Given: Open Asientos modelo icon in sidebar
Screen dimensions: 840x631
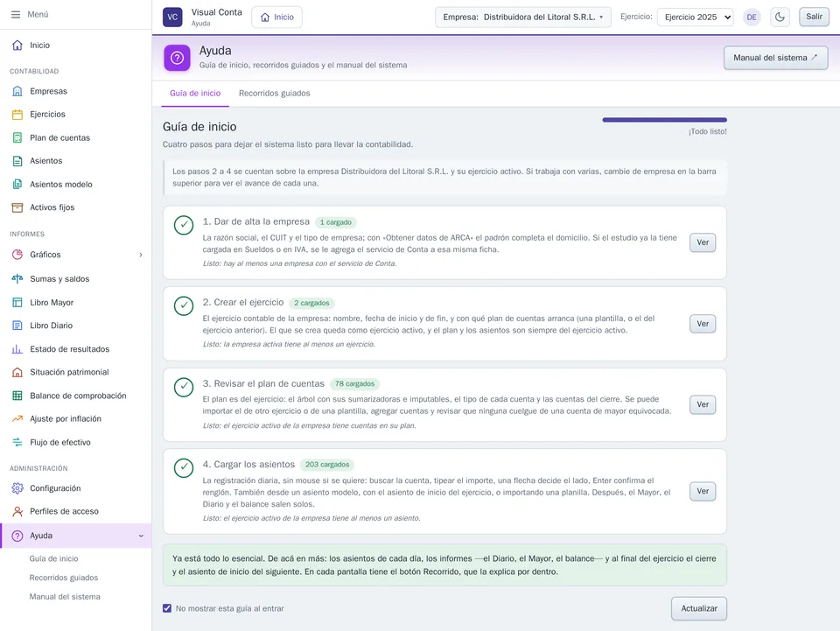Looking at the screenshot, I should point(17,185).
